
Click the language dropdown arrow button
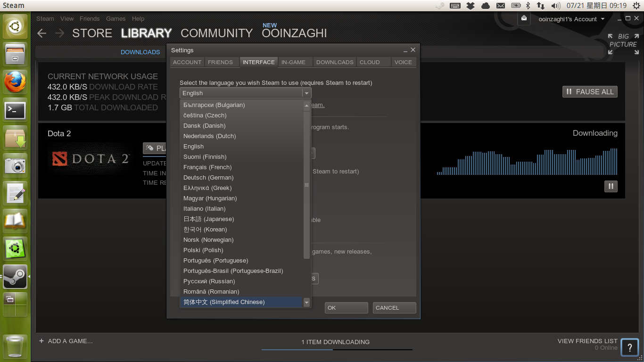(306, 93)
